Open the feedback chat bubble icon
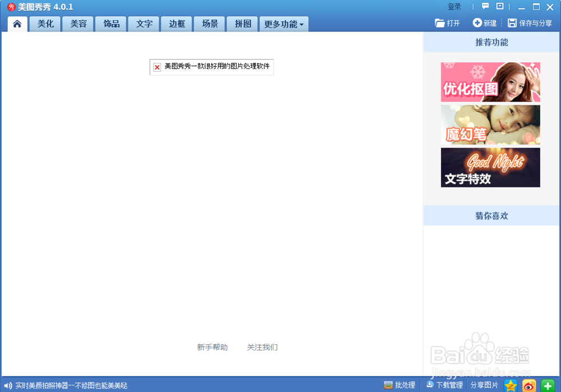 coord(485,6)
